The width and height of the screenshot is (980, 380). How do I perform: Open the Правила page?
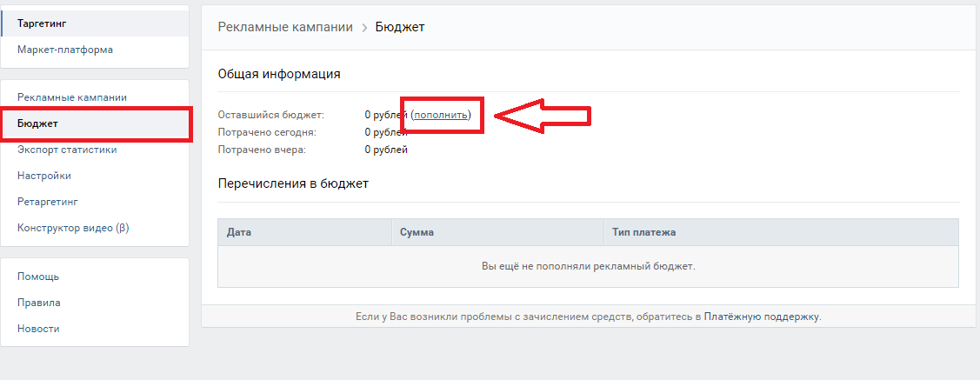[39, 303]
